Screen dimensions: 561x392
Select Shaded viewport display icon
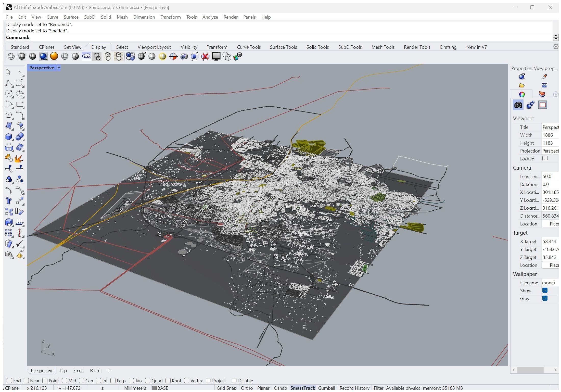[22, 56]
